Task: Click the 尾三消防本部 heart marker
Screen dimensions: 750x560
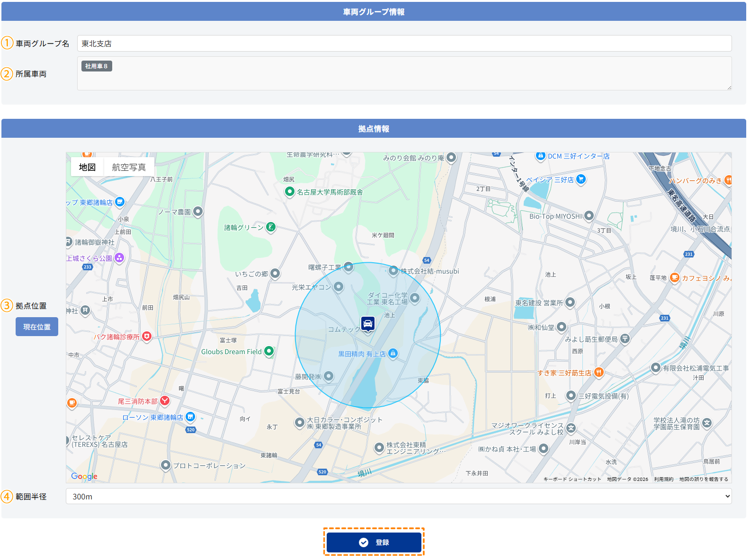Action: tap(165, 400)
